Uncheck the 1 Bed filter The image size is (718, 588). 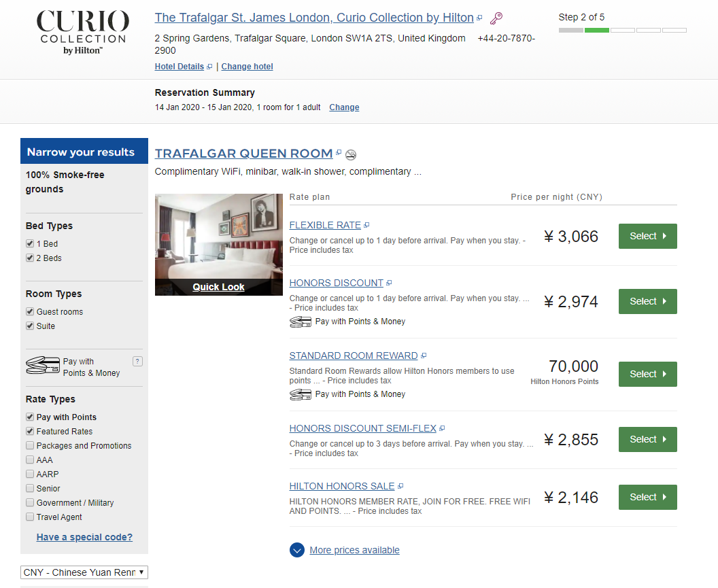30,243
